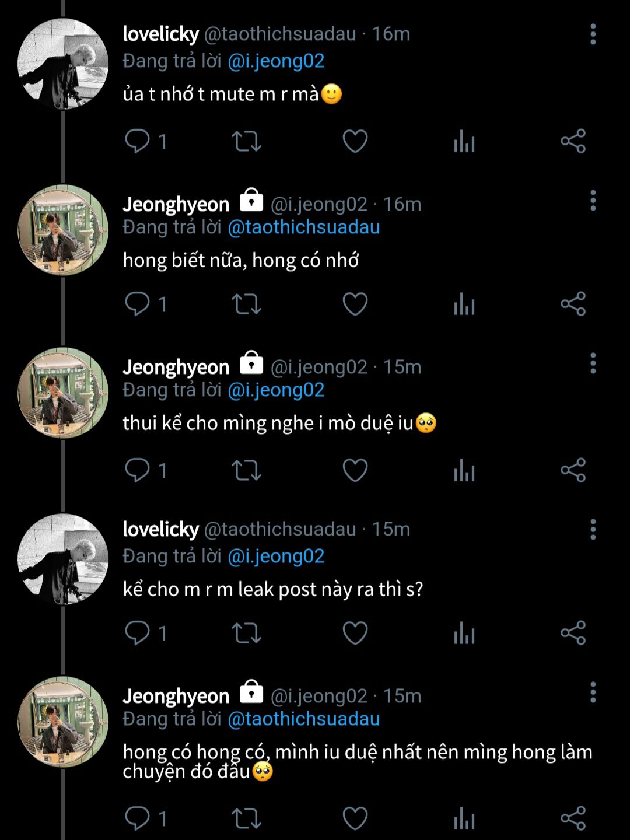Reply to lovelicky's "mute m r mà" tweet
The image size is (630, 840).
pyautogui.click(x=138, y=141)
